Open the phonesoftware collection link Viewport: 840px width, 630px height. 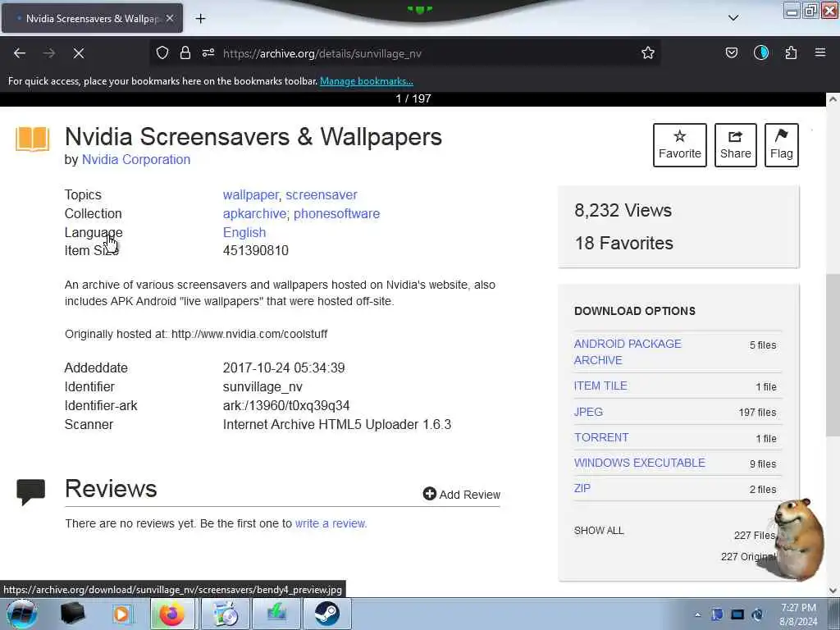click(336, 214)
